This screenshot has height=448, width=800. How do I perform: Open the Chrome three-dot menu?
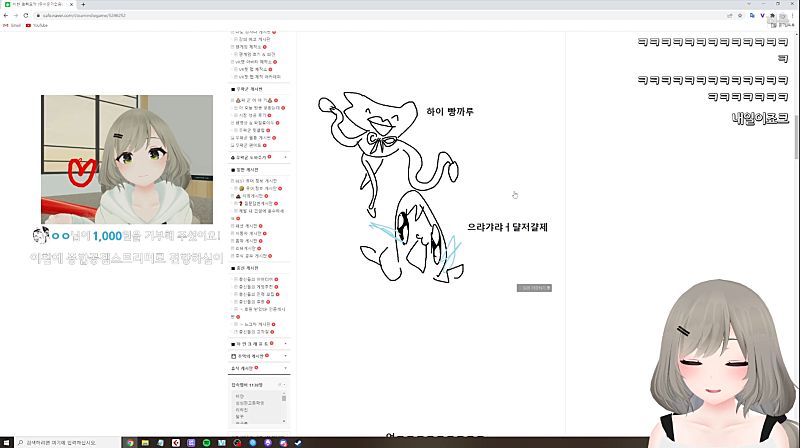click(792, 15)
